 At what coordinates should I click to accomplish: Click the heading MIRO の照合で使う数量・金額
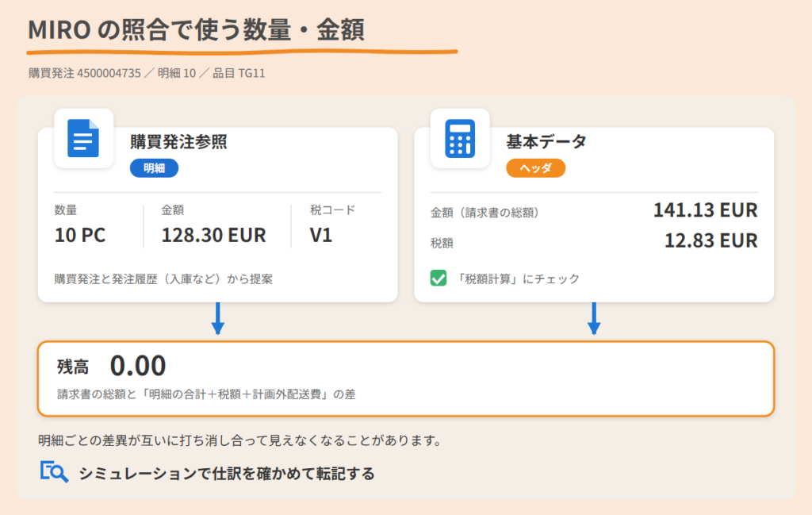[x=197, y=29]
